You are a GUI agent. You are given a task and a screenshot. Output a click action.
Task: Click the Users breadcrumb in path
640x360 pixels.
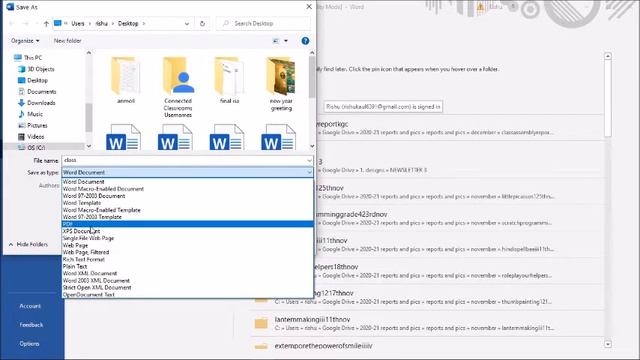pyautogui.click(x=78, y=24)
